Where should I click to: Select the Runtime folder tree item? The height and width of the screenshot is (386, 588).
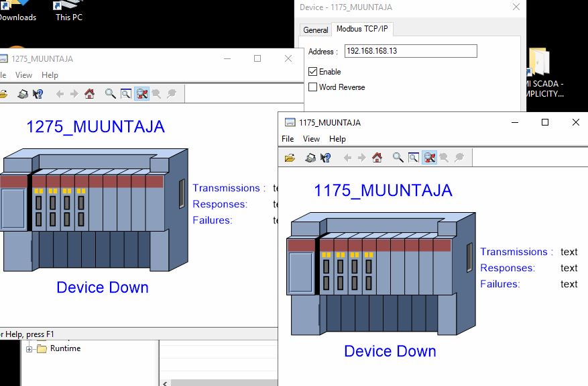pos(65,348)
